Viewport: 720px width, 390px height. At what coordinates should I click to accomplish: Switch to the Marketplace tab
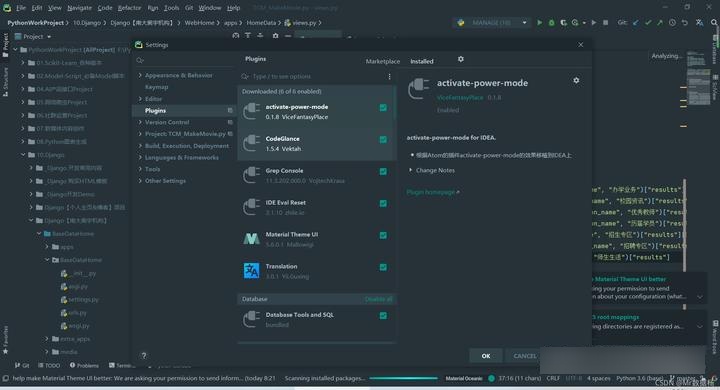tap(382, 61)
